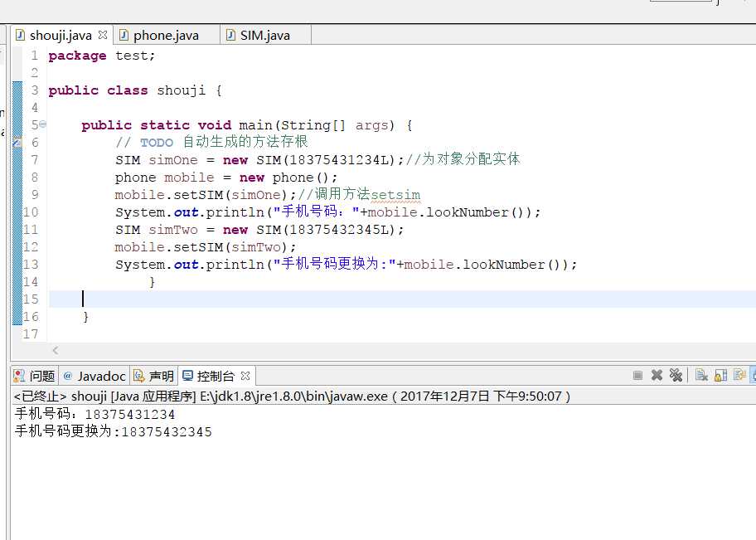Switch to the shouji.java editor tab
Screen dimensions: 756x540
pos(61,35)
